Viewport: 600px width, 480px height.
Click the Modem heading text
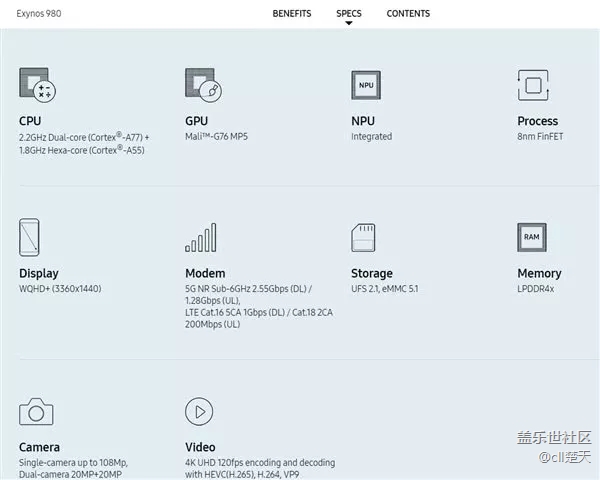coord(205,273)
